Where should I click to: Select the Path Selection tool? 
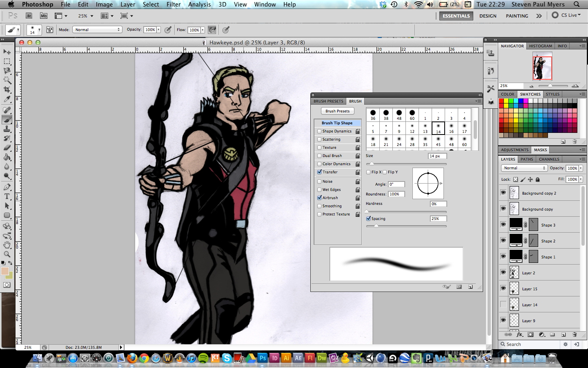pyautogui.click(x=7, y=206)
